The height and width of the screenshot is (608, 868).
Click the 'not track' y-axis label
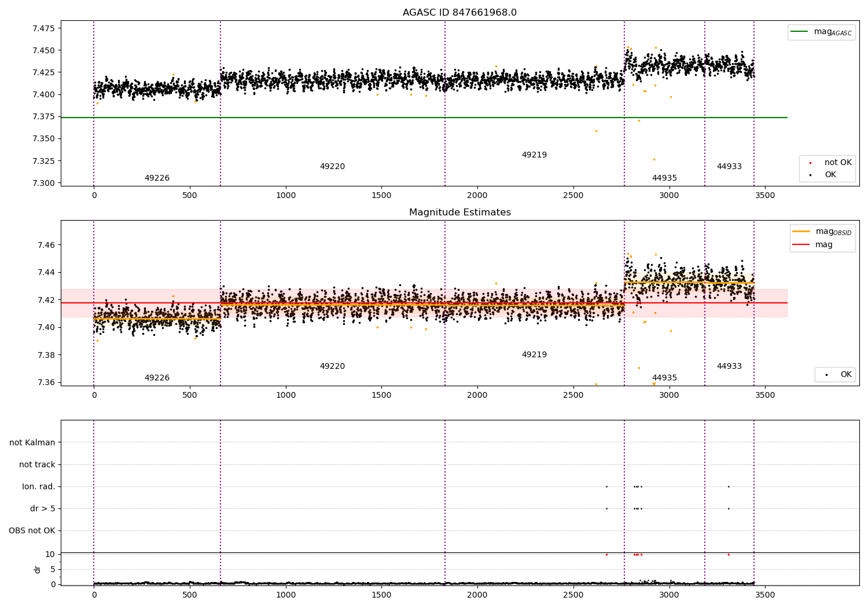click(x=37, y=464)
